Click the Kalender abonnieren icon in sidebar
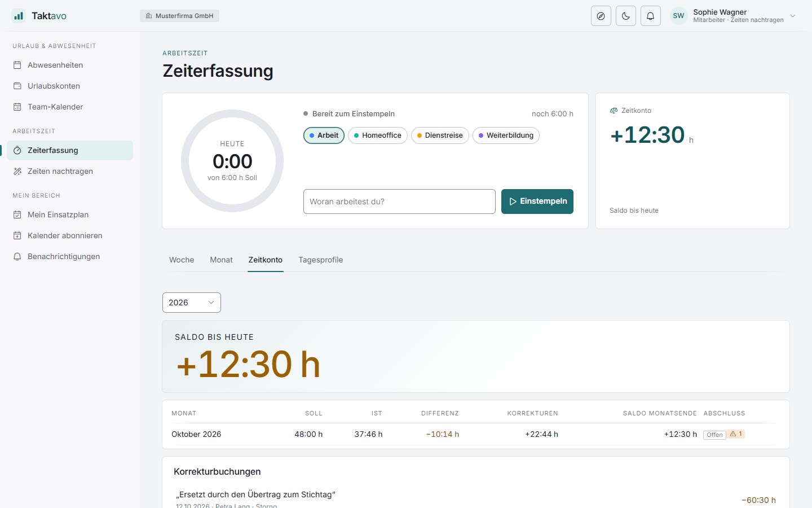The height and width of the screenshot is (508, 812). pyautogui.click(x=17, y=235)
